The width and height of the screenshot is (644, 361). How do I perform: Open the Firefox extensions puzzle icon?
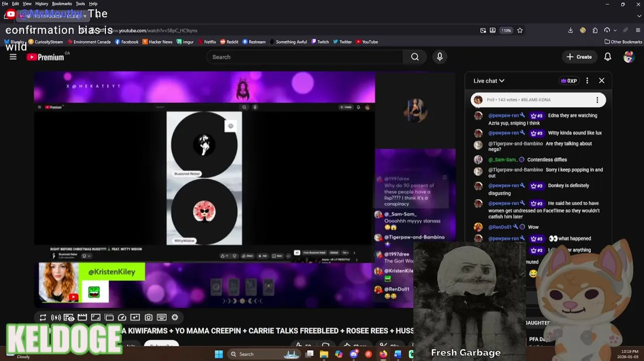595,31
